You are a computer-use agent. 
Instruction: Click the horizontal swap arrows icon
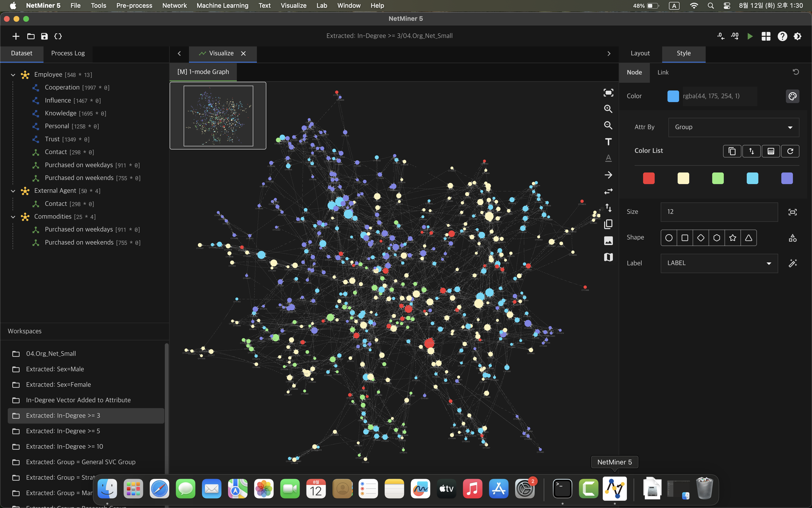coord(608,191)
